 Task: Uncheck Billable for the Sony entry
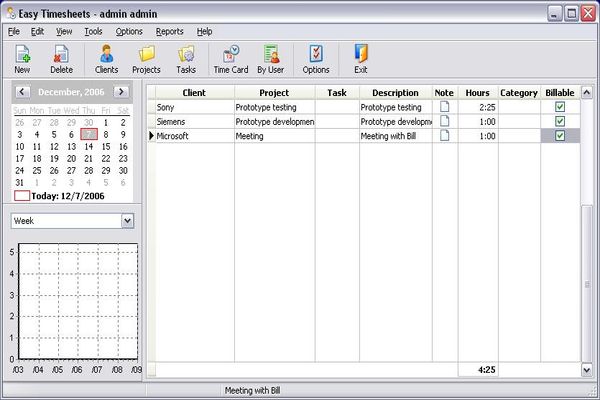point(560,107)
